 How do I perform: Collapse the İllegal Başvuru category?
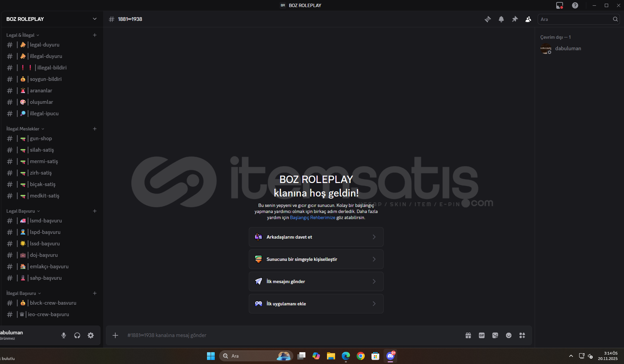24,293
